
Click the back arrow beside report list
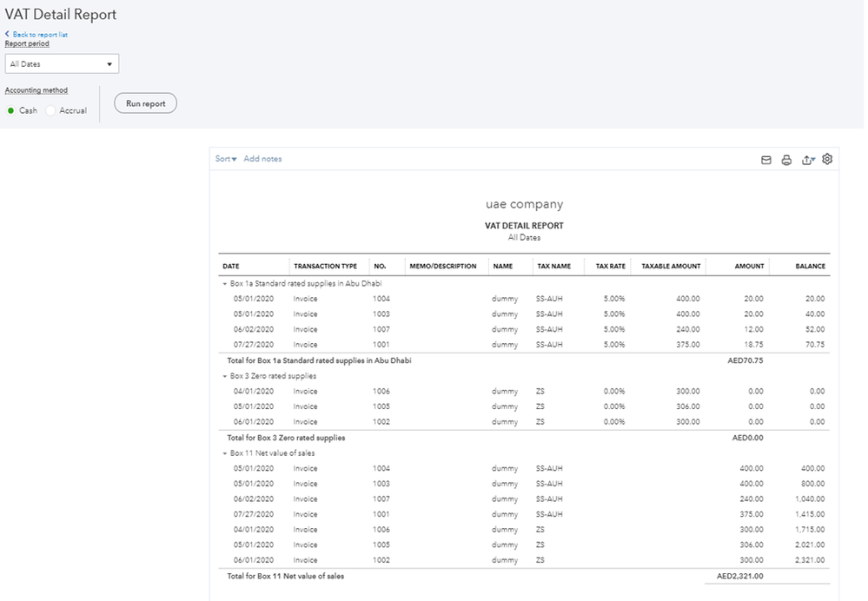[x=7, y=35]
